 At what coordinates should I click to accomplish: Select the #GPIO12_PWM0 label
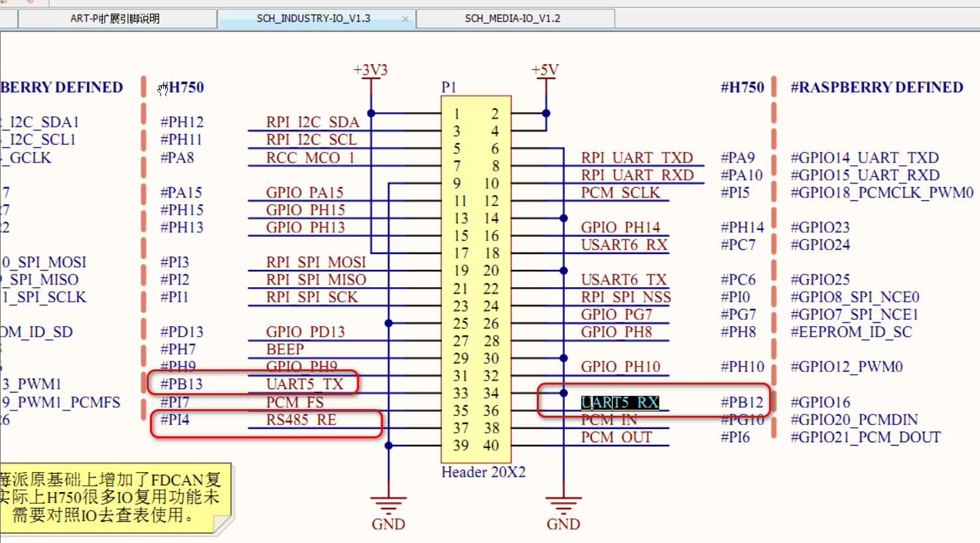847,367
